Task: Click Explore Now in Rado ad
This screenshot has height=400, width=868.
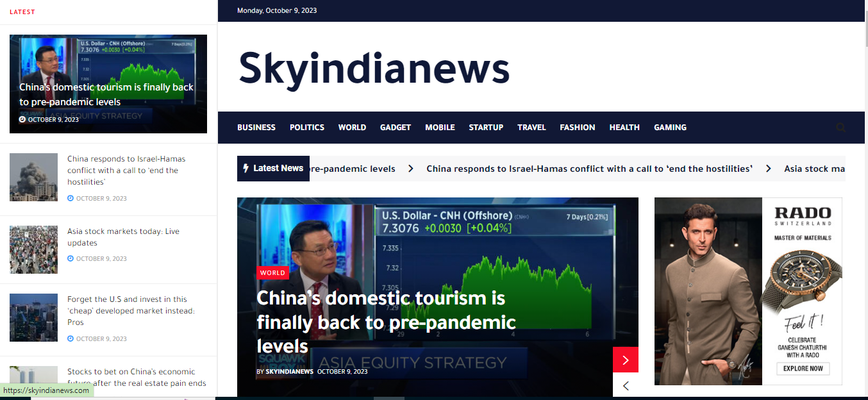Action: pos(803,369)
